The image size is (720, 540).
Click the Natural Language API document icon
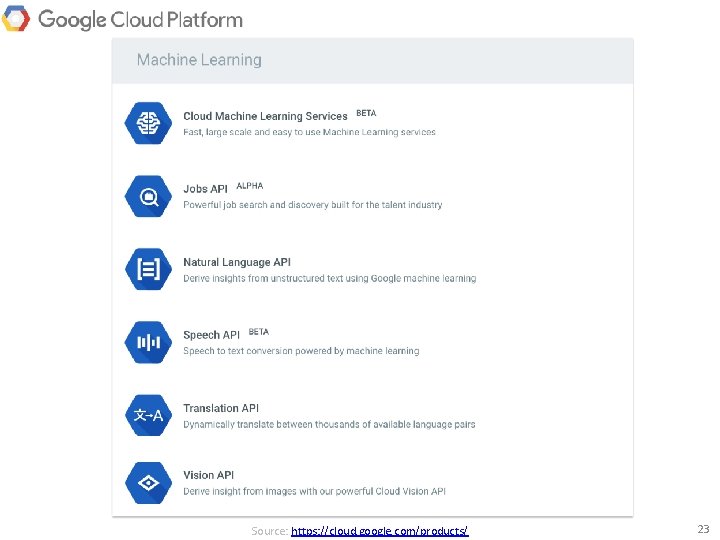(148, 269)
